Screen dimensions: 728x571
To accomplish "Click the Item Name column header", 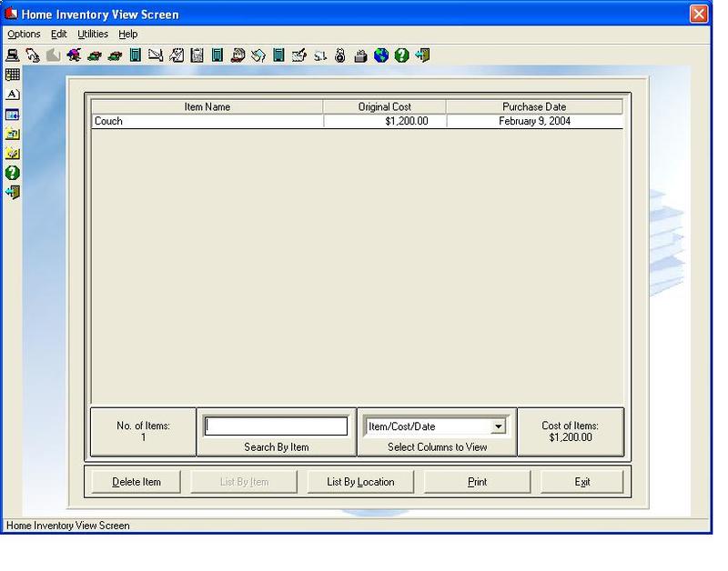I will click(207, 106).
